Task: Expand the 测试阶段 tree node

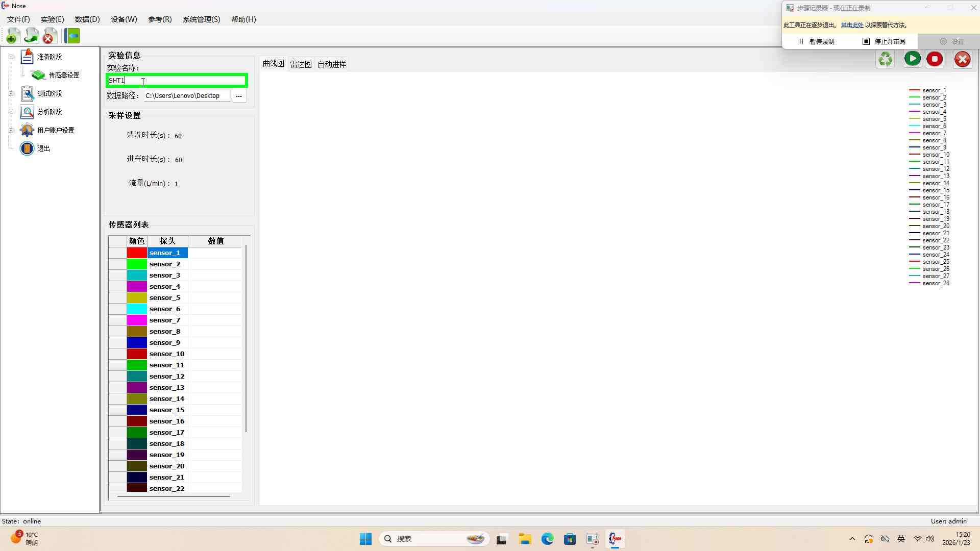Action: (11, 93)
